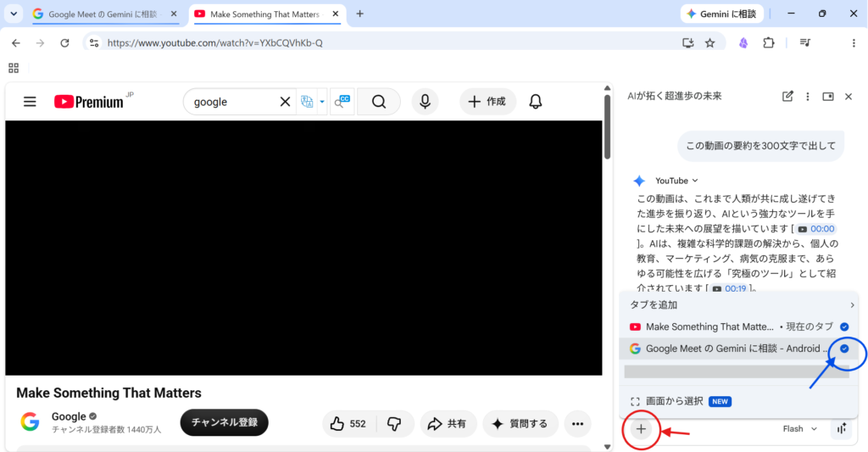
Task: Close the Gemini side panel
Action: pos(849,97)
